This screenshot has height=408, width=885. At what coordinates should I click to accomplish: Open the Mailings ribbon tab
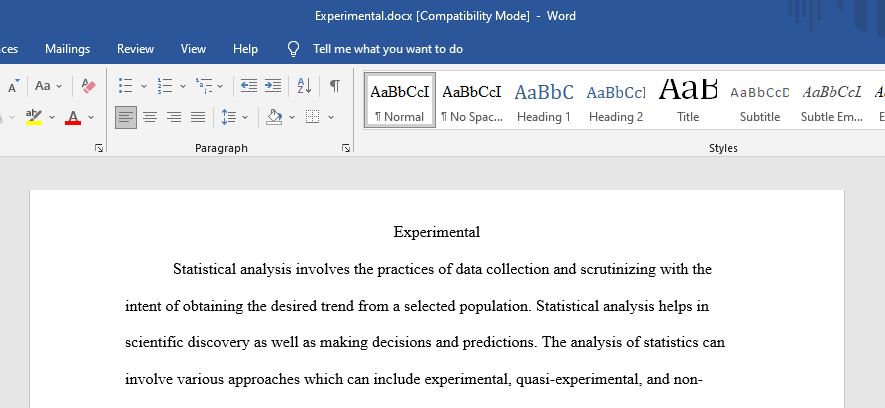67,49
